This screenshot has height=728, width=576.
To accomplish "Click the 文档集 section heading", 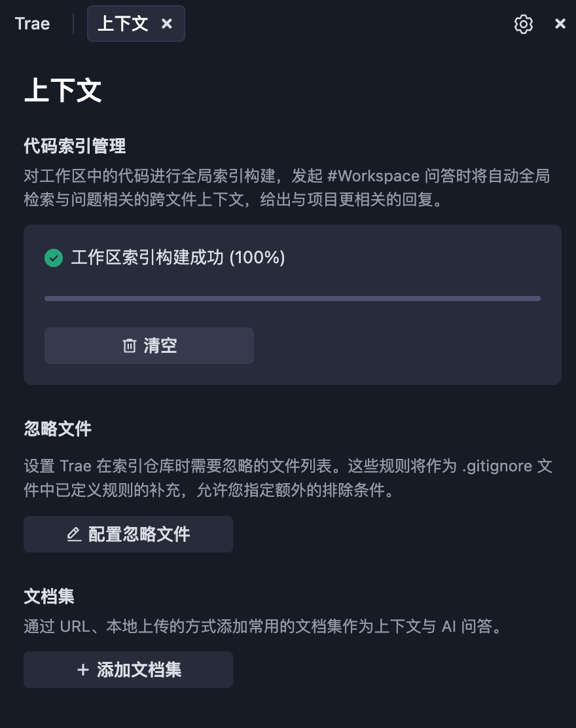I will 49,596.
